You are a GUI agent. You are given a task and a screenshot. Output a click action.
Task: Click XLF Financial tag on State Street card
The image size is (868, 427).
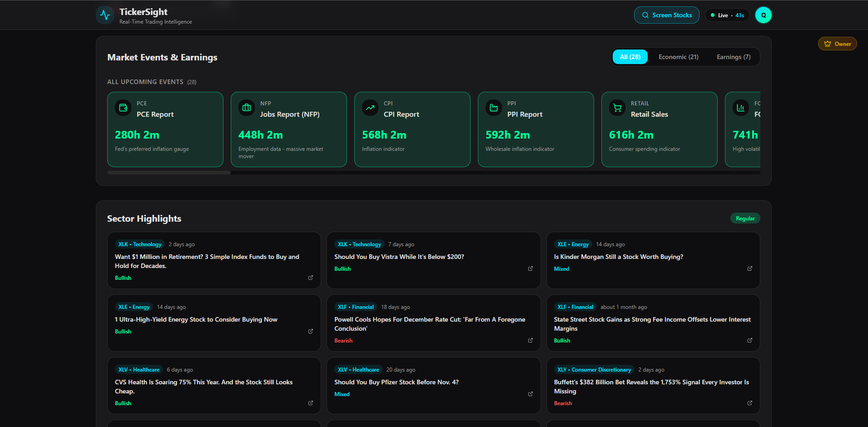coord(575,307)
